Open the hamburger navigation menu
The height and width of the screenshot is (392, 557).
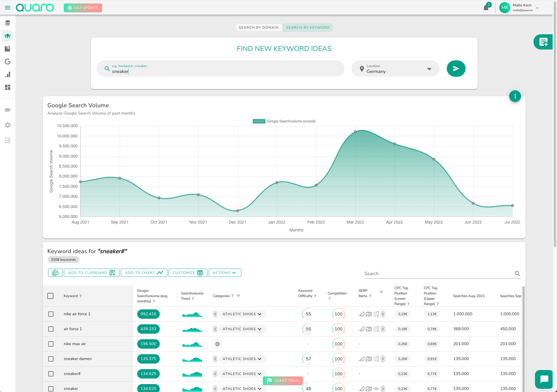(x=8, y=8)
